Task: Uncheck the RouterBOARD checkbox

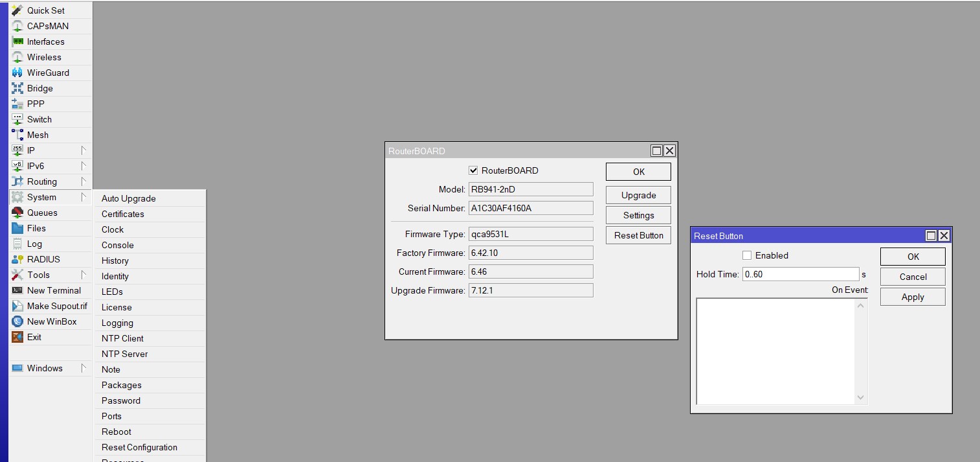Action: pos(473,170)
